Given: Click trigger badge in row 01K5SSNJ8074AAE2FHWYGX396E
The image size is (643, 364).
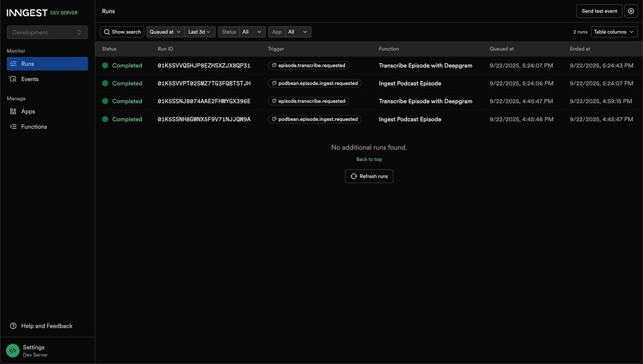Looking at the screenshot, I should point(309,101).
